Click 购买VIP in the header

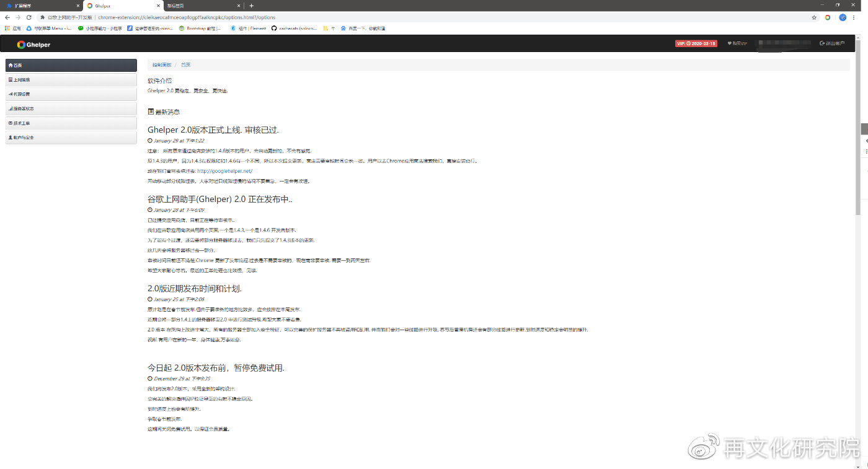click(x=737, y=43)
